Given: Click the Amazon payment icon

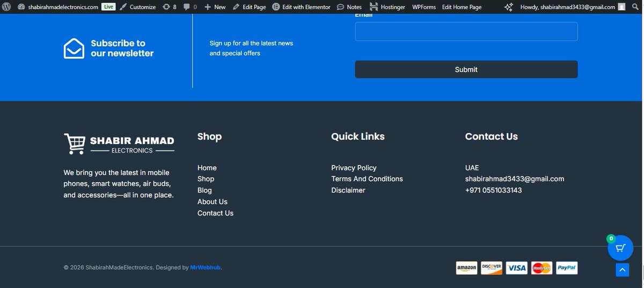Looking at the screenshot, I should pos(466,268).
